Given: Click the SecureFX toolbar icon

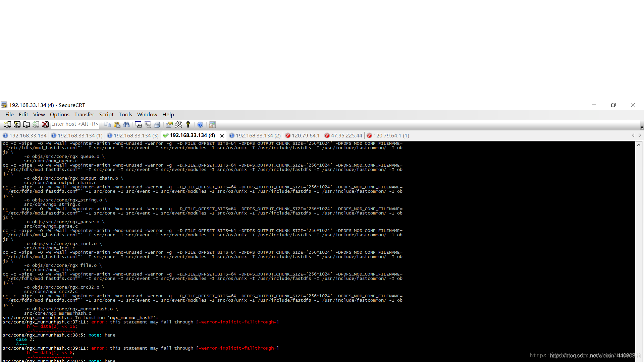Looking at the screenshot, I should click(212, 125).
